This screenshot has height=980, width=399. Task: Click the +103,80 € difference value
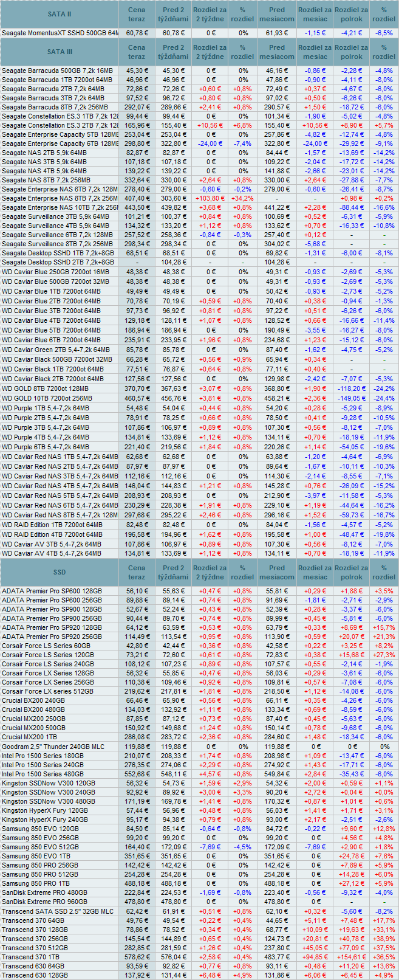pos(210,198)
